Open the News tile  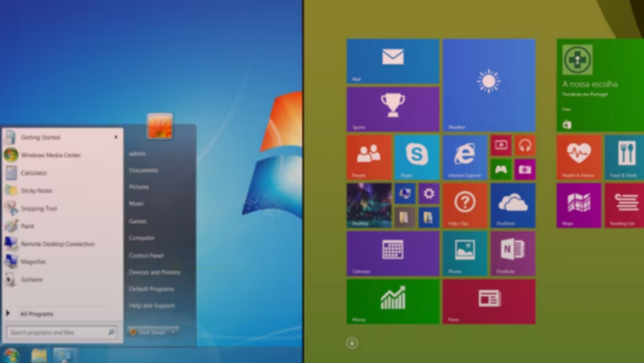[489, 302]
